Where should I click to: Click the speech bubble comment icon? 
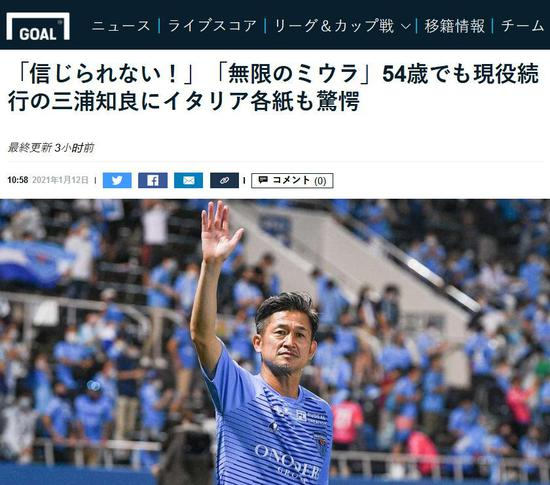263,180
